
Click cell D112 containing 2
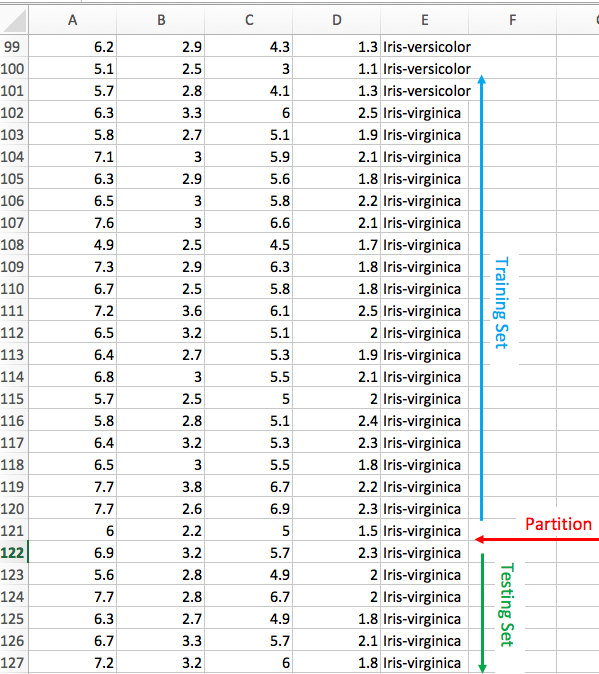(x=336, y=333)
